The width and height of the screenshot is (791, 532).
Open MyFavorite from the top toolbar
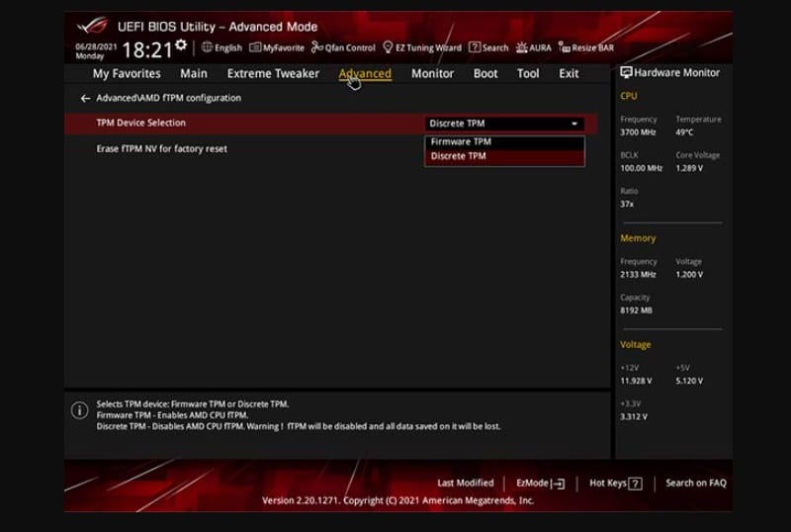coord(277,47)
